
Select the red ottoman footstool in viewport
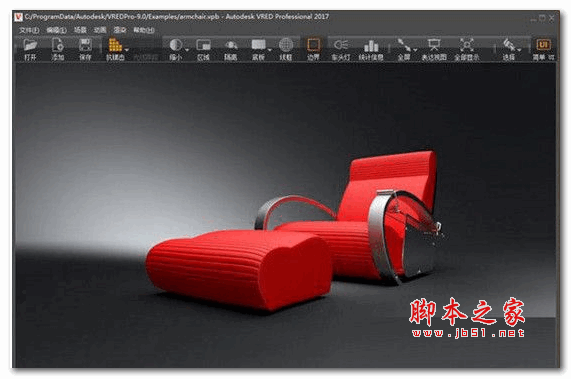pyautogui.click(x=239, y=269)
